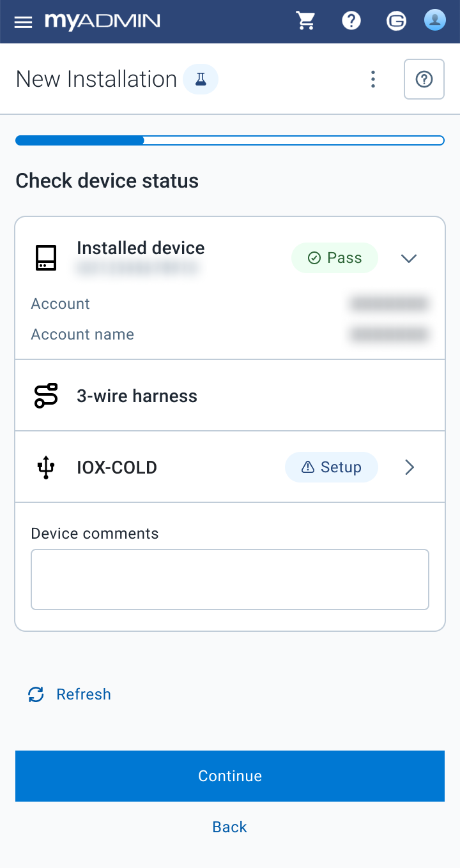Screen dimensions: 460x868
Task: Click the Geotab G logo icon
Action: (396, 22)
